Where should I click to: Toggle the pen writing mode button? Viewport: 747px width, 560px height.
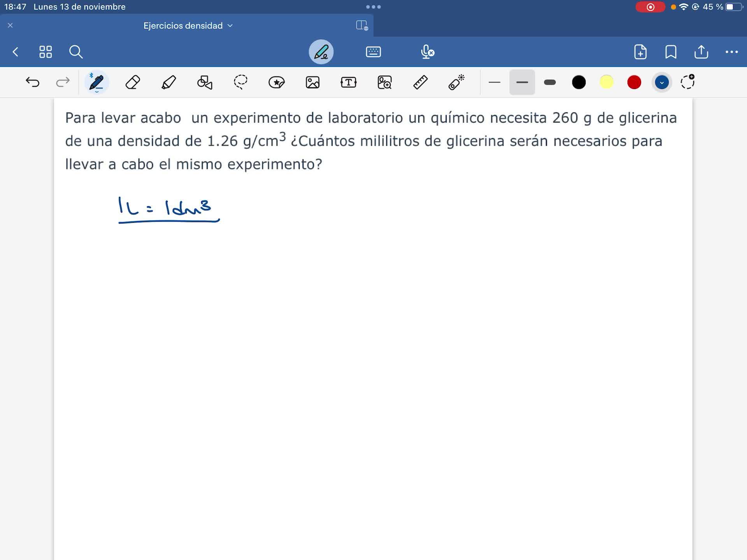coord(321,52)
